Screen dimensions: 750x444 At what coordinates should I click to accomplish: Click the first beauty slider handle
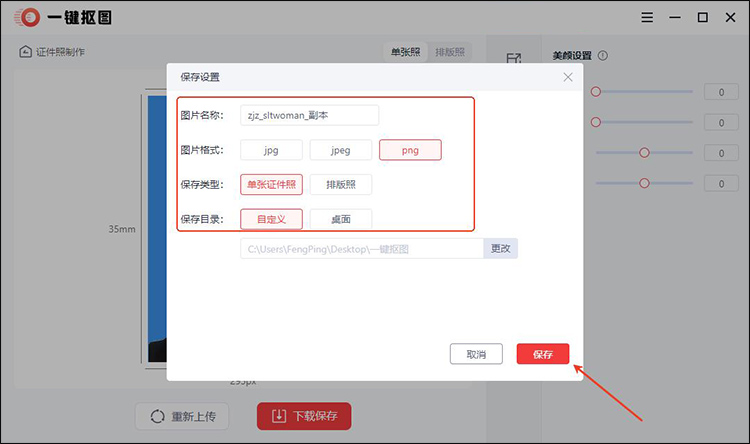596,92
